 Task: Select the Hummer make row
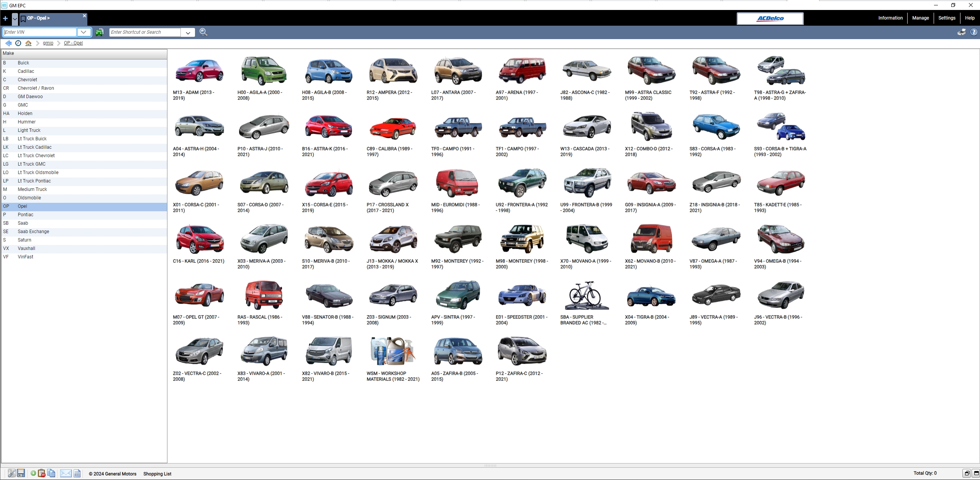pos(84,122)
